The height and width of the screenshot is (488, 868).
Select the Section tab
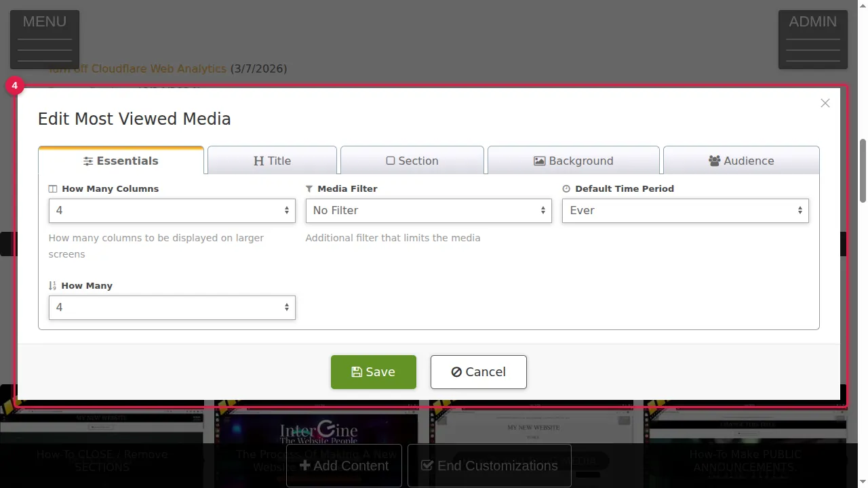[x=412, y=161]
